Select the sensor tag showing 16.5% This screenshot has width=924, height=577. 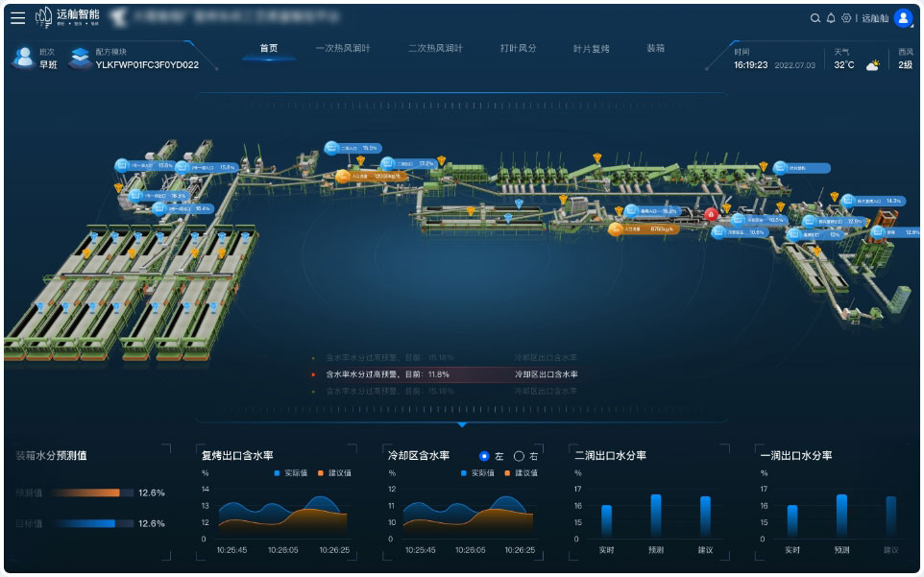[159, 196]
